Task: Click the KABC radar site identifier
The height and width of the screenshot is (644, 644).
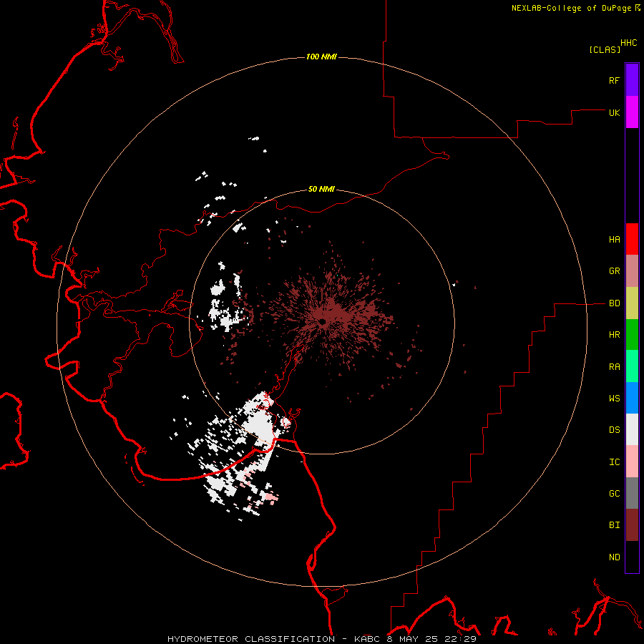Action: [367, 639]
